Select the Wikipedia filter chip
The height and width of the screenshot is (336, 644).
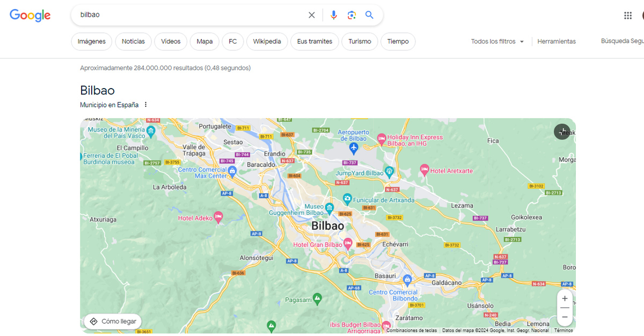click(x=267, y=41)
